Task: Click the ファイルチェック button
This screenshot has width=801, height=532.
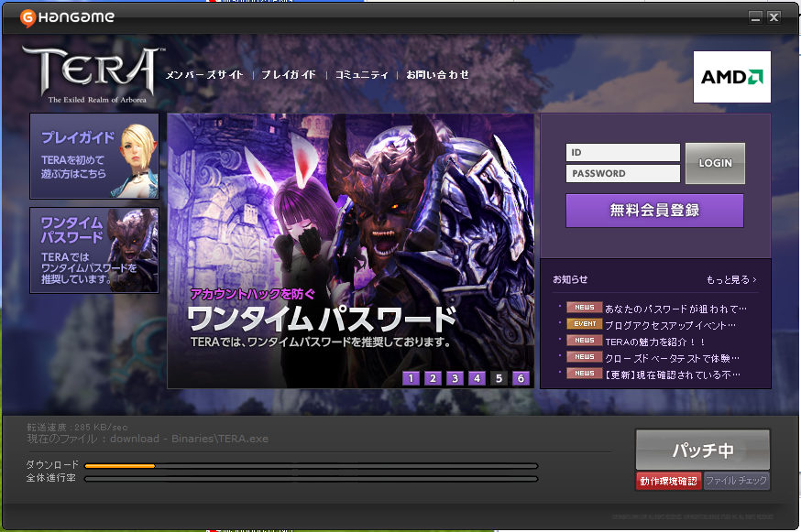Action: coord(736,481)
